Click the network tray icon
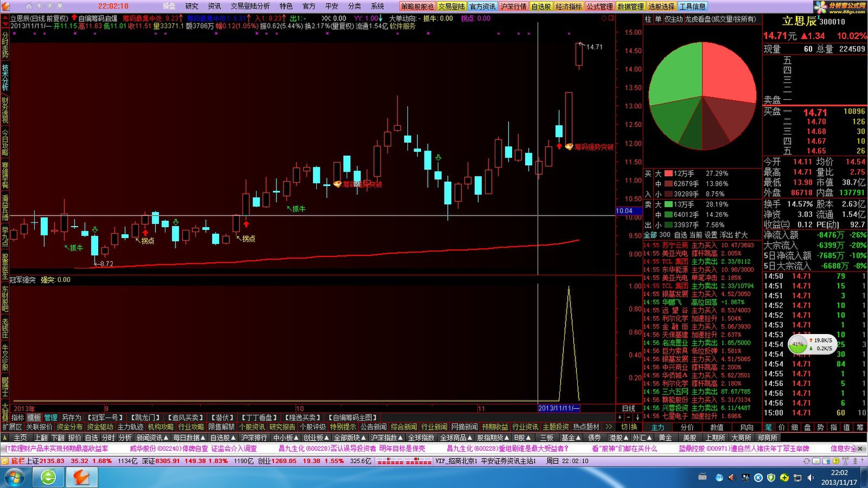This screenshot has height=488, width=868. (797, 477)
